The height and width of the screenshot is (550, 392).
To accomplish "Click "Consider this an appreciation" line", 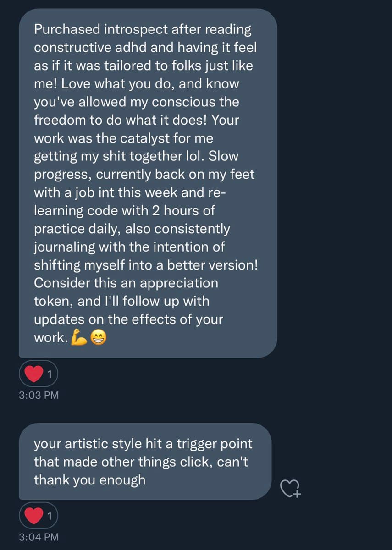I will [126, 283].
